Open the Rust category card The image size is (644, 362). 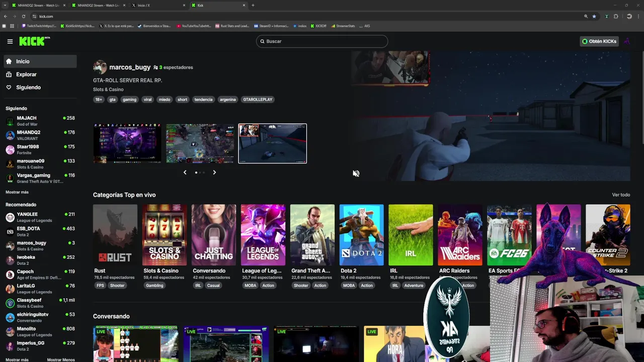pos(115,235)
